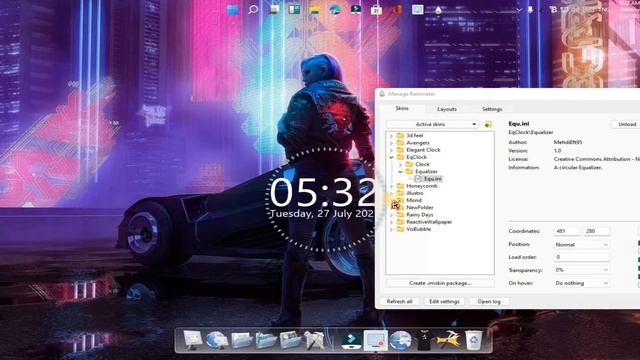Viewport: 640px width, 360px height.
Task: Click the 05:32 clock skin on desktop
Action: click(322, 192)
